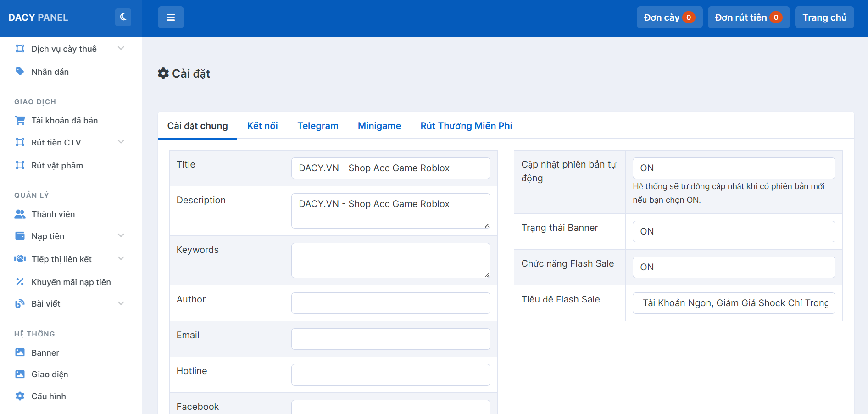
Task: Click the Thành viên users icon
Action: pyautogui.click(x=20, y=214)
